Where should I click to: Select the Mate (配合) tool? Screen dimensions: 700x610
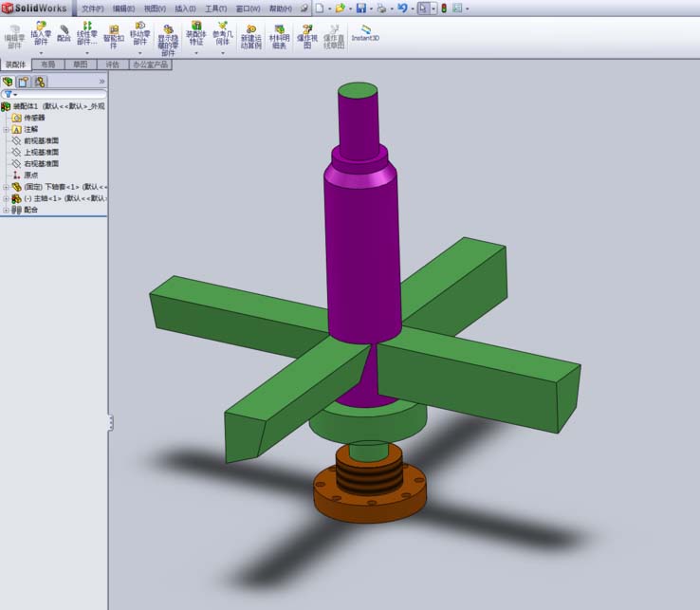(64, 34)
